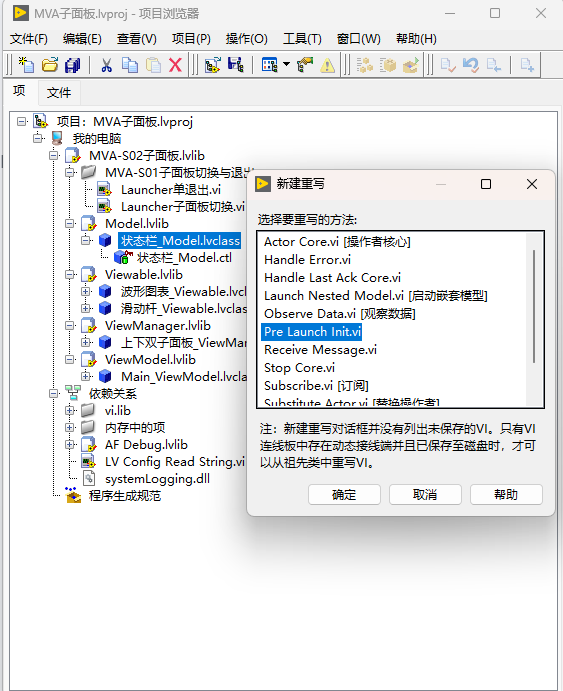The height and width of the screenshot is (691, 563).
Task: Click the systemLogging.dll file icon
Action: [89, 479]
